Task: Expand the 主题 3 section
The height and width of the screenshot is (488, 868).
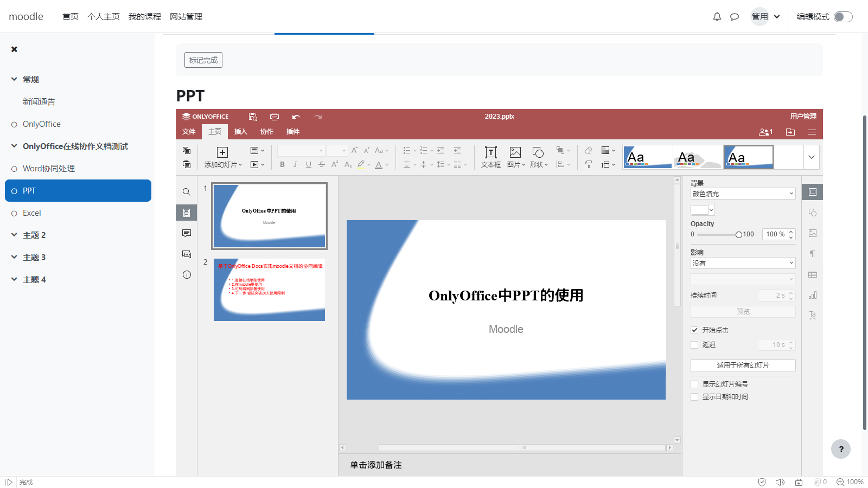Action: pyautogui.click(x=14, y=257)
